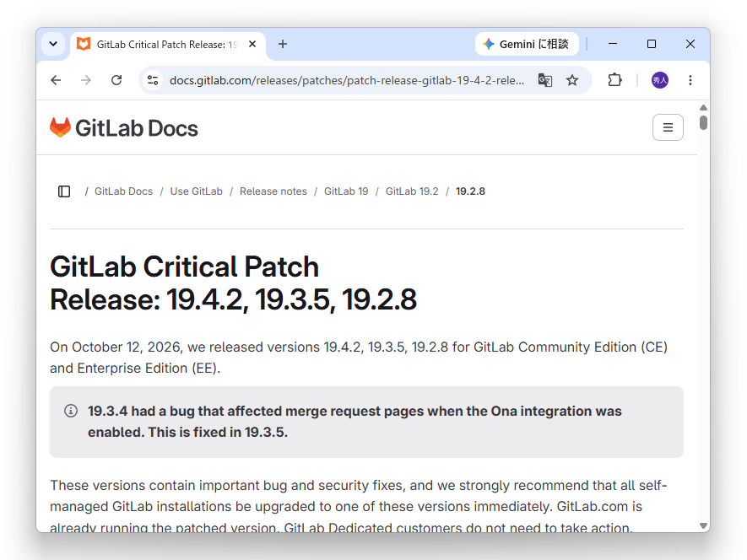Click the Gemini に相談 button
747x560 pixels.
pos(527,45)
